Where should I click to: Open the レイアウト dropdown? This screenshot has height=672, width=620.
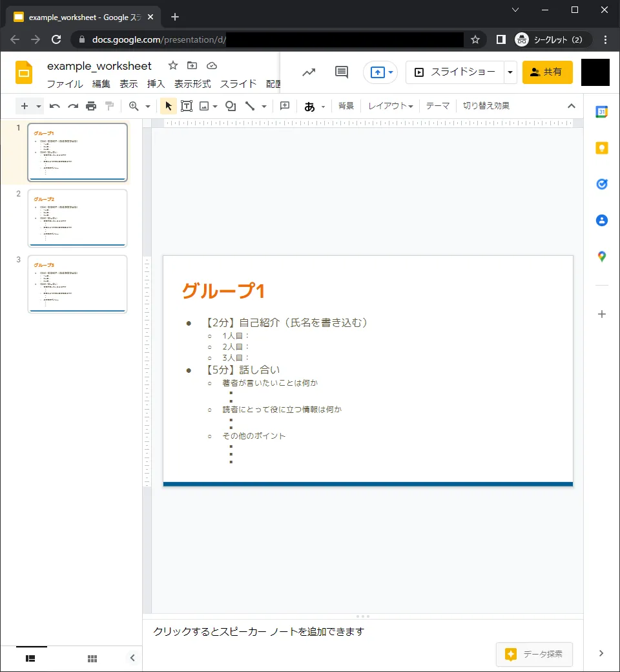[390, 106]
